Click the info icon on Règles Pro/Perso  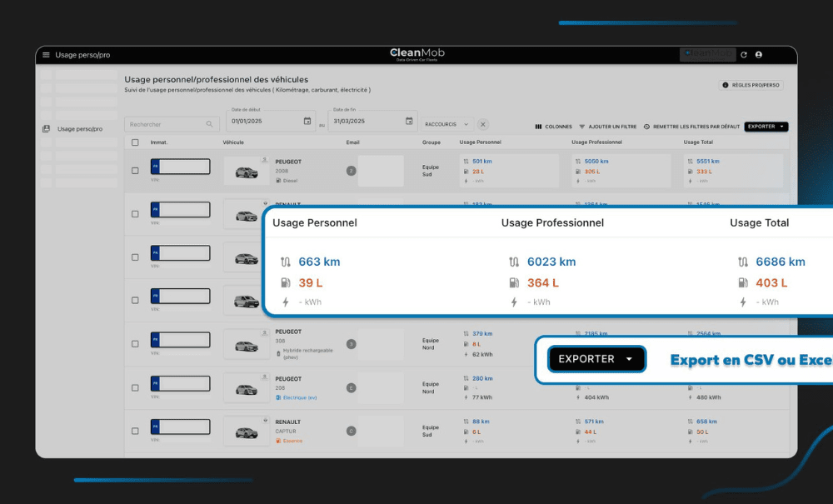click(x=726, y=85)
